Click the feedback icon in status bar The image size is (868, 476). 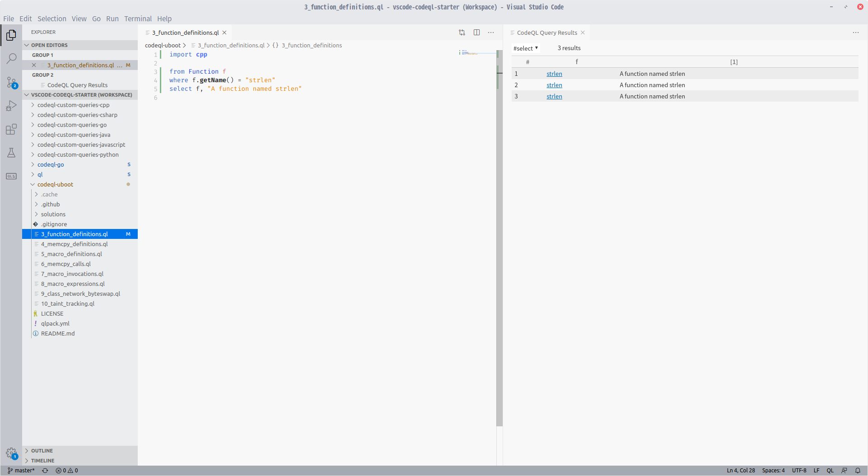tap(844, 471)
